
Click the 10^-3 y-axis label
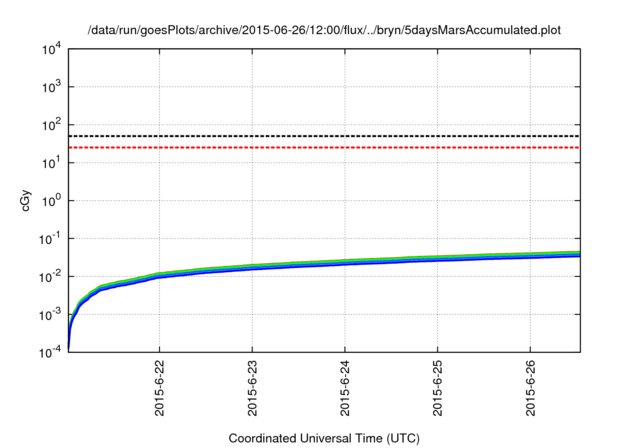pos(50,314)
